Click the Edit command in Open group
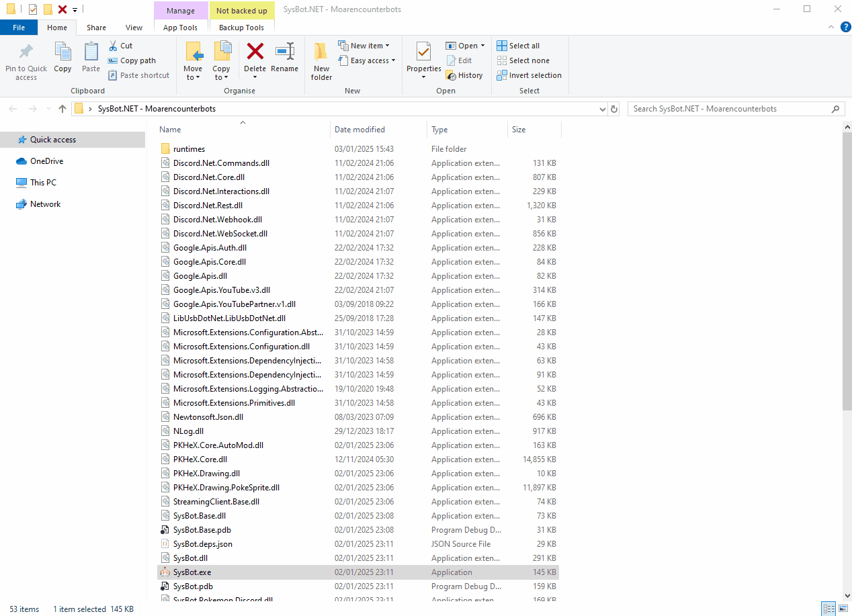852x616 pixels. coord(460,60)
